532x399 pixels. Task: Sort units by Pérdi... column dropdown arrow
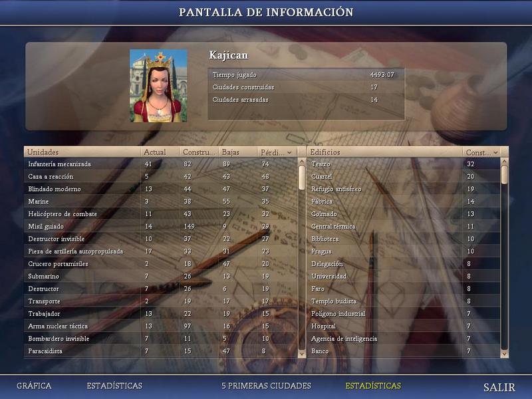coord(289,153)
